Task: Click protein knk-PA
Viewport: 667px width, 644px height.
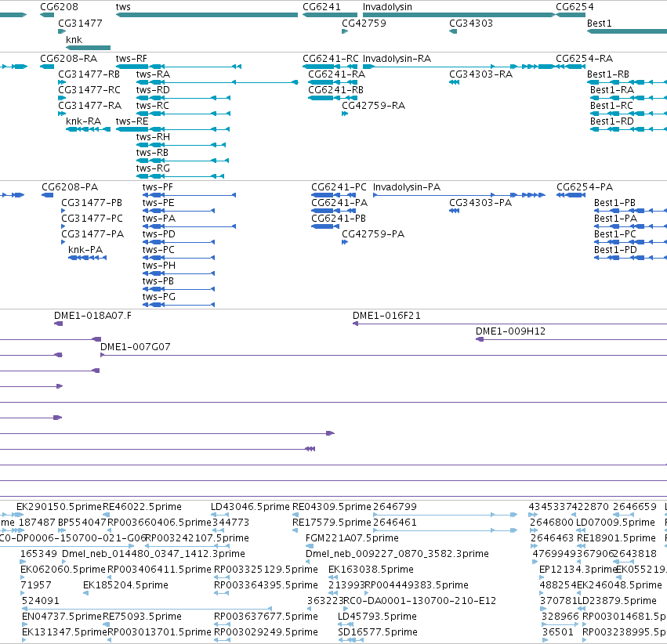Action: click(87, 258)
